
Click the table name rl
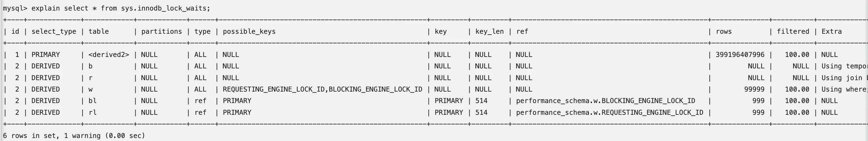tap(92, 112)
